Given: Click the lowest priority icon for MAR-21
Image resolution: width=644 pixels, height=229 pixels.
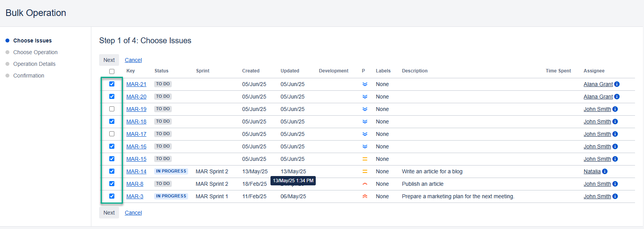Looking at the screenshot, I should 365,84.
